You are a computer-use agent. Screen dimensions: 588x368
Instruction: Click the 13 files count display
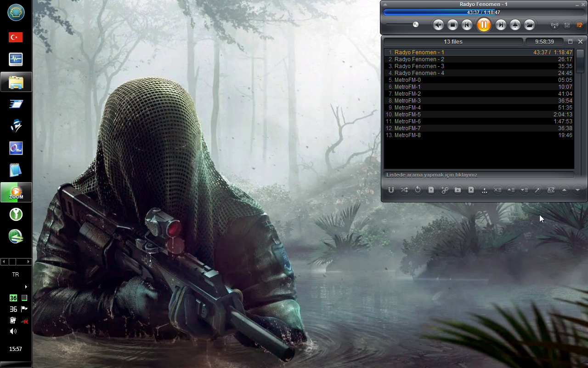453,42
